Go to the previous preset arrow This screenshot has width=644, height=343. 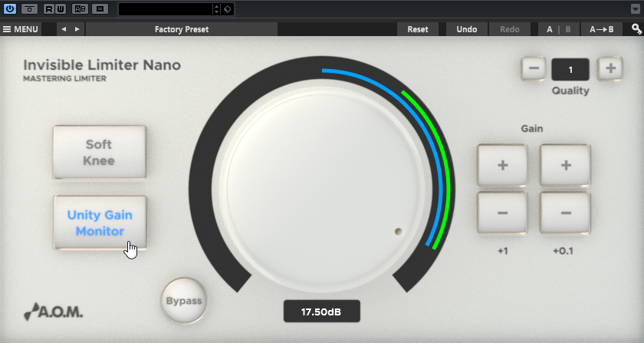pos(64,29)
